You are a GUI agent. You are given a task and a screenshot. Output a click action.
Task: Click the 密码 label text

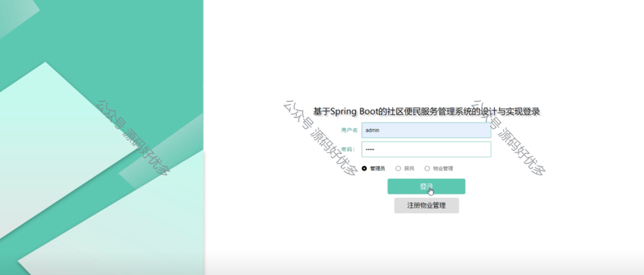(348, 149)
